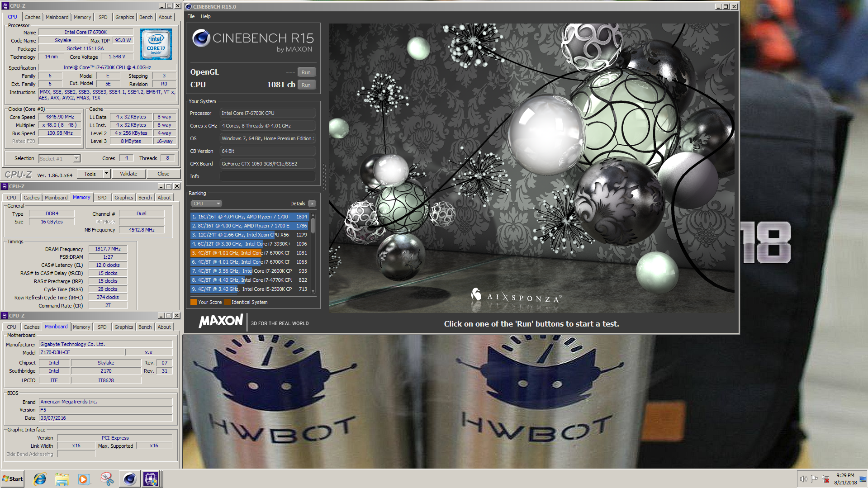Select ranking row 1 AMD Ryzen 7 1700 1804
868x488 pixels.
coord(249,217)
